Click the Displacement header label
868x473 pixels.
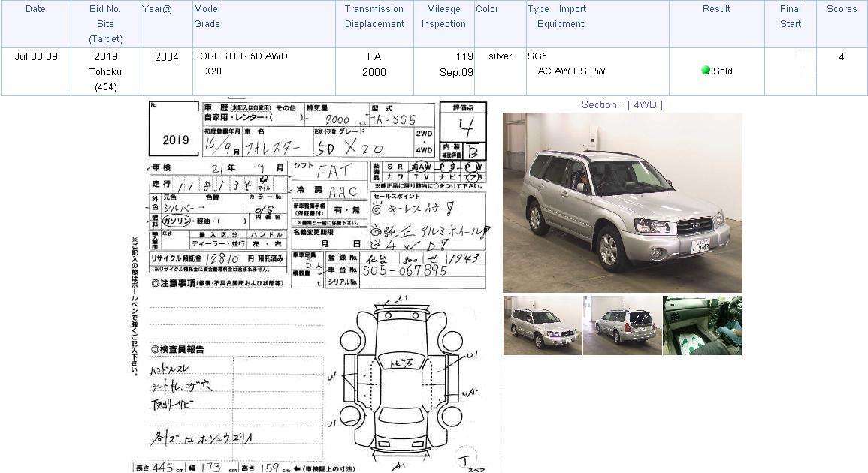pyautogui.click(x=374, y=24)
